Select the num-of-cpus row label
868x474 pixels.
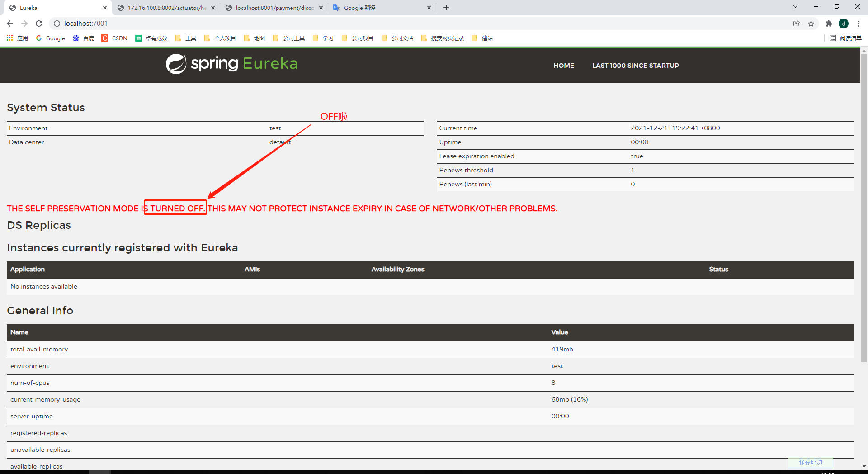pyautogui.click(x=30, y=383)
